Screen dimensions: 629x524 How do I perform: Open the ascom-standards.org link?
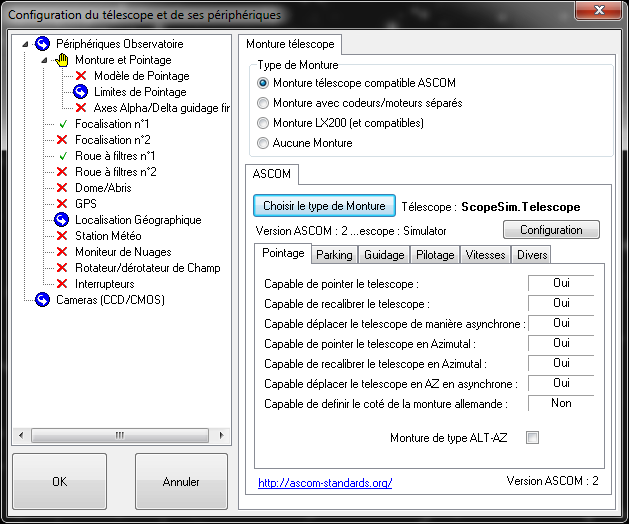pos(325,483)
